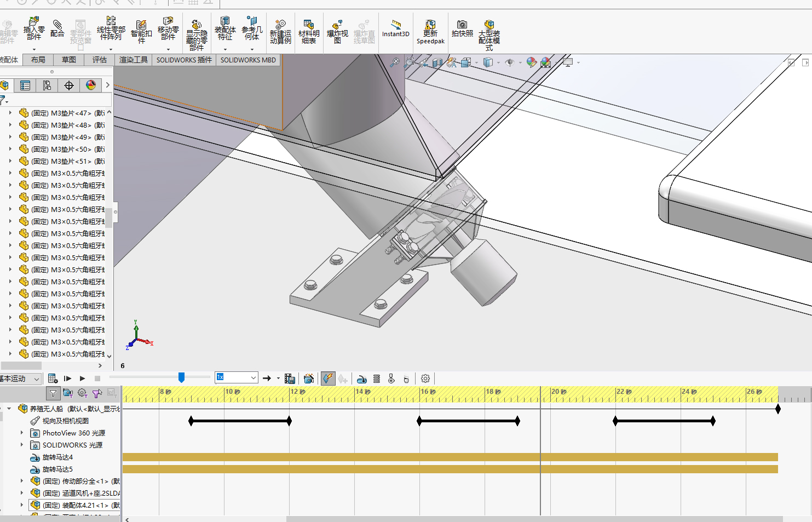The width and height of the screenshot is (812, 522).
Task: Click the Take Snapshot (拍快照) camera icon
Action: [x=462, y=28]
